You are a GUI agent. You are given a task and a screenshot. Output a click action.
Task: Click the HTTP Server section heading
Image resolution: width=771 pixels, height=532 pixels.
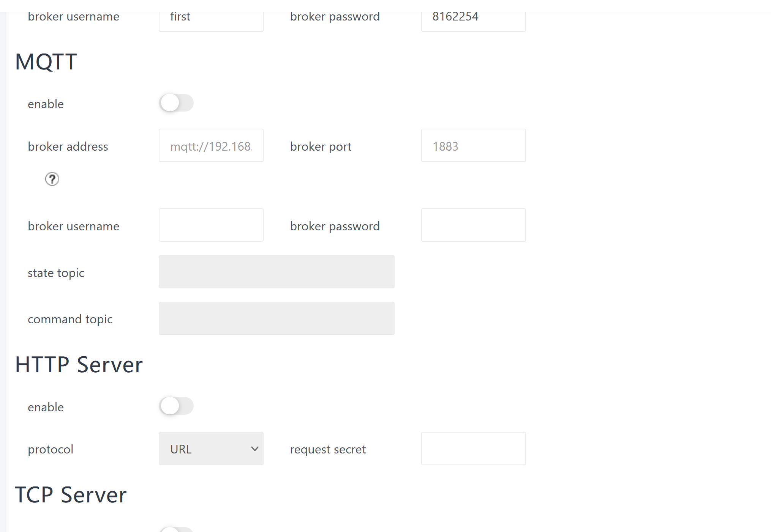pos(79,365)
